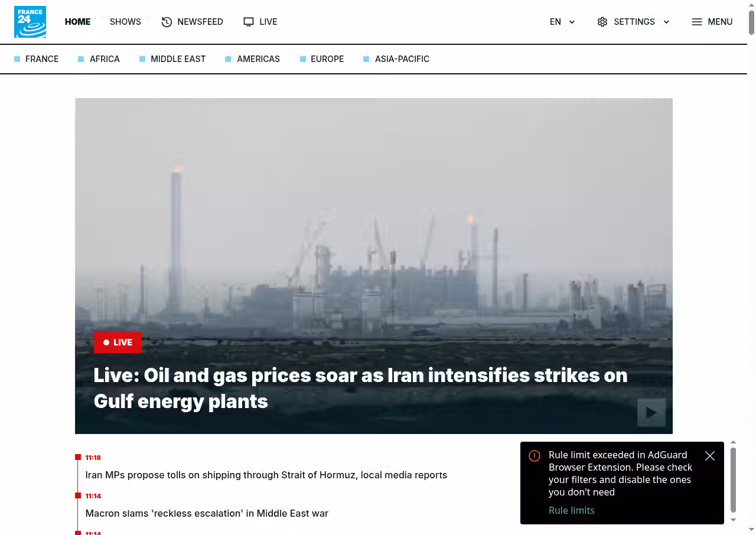
Task: Click the 11:18 timeline marker
Action: (78, 457)
